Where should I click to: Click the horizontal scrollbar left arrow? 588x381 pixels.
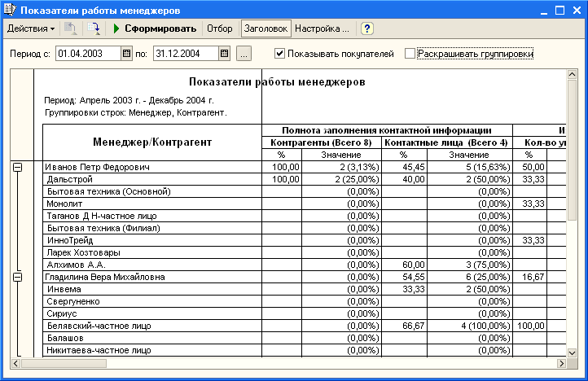coord(15,363)
